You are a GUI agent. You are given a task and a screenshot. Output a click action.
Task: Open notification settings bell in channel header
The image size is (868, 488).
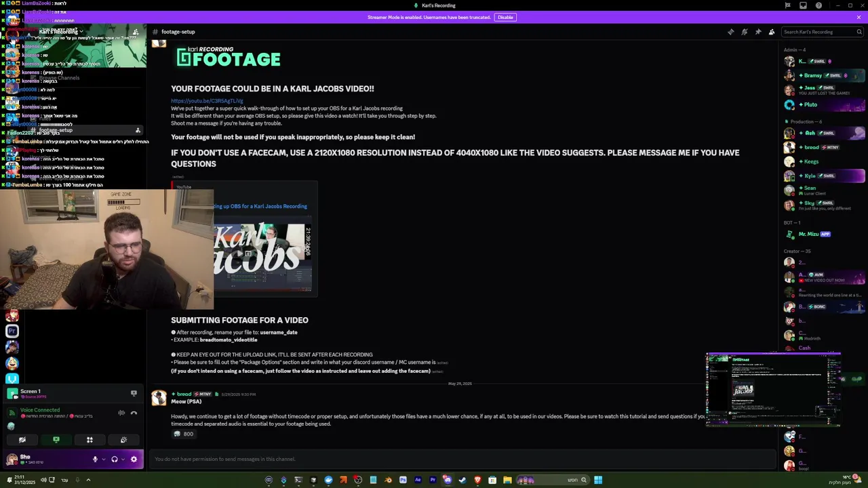point(744,32)
